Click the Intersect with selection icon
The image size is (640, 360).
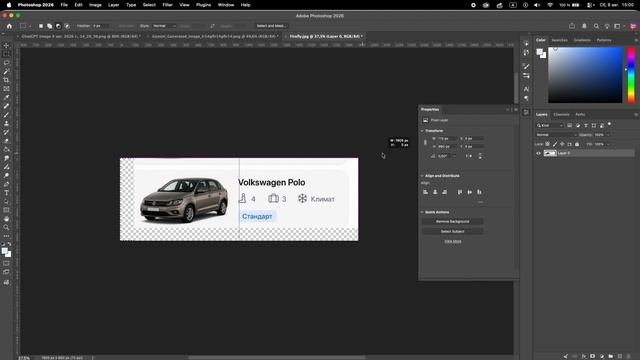click(x=67, y=26)
